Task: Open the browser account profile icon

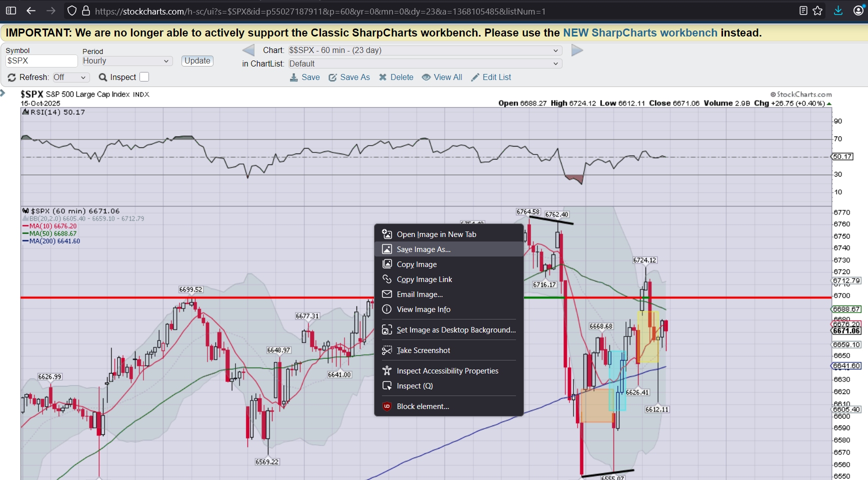Action: click(x=858, y=10)
